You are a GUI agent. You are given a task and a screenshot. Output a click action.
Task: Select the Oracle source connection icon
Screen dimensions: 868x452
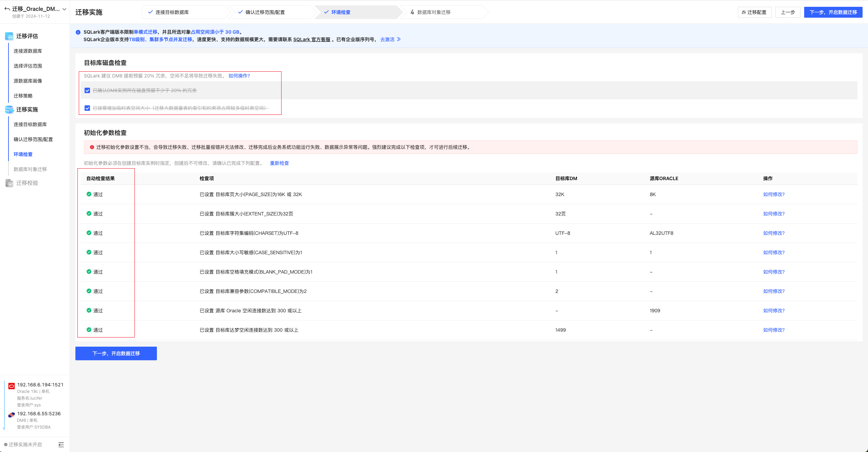point(11,386)
